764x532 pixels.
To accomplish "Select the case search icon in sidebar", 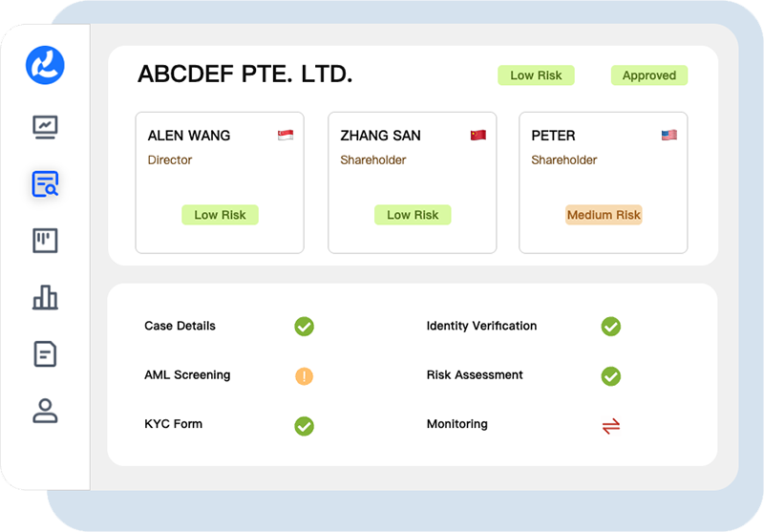I will tap(45, 183).
